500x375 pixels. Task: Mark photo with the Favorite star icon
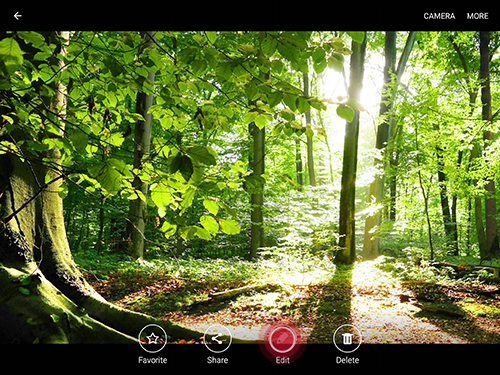[x=152, y=338]
